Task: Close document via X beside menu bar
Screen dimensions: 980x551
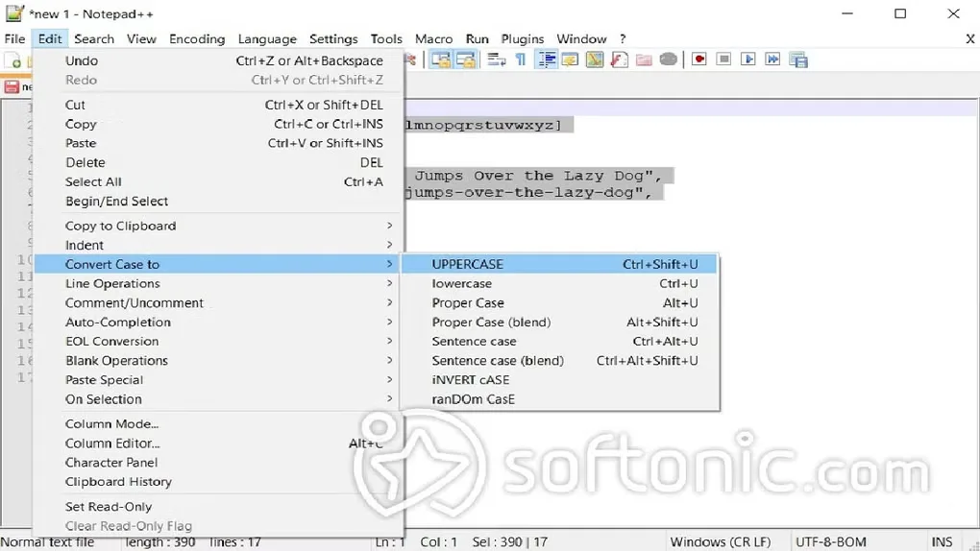Action: (970, 38)
